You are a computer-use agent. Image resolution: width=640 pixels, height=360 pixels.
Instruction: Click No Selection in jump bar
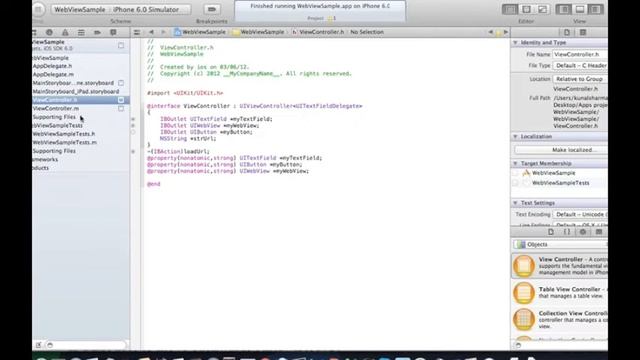(x=367, y=32)
